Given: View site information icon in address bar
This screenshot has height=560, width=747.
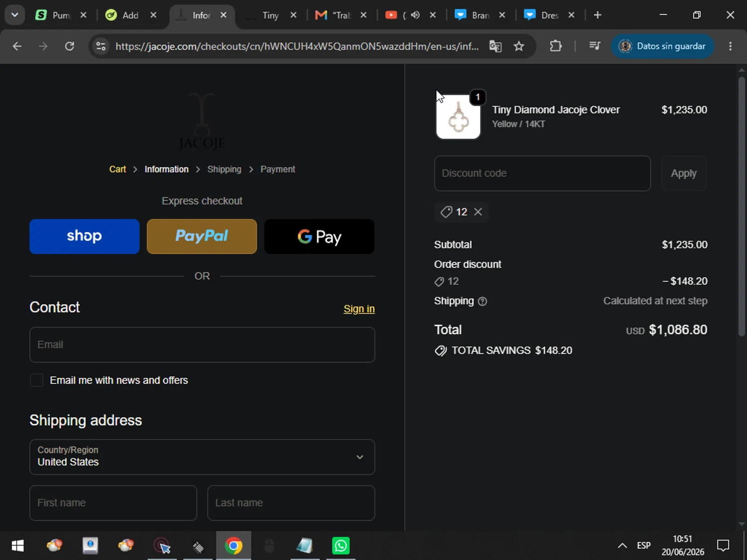Looking at the screenshot, I should click(101, 46).
